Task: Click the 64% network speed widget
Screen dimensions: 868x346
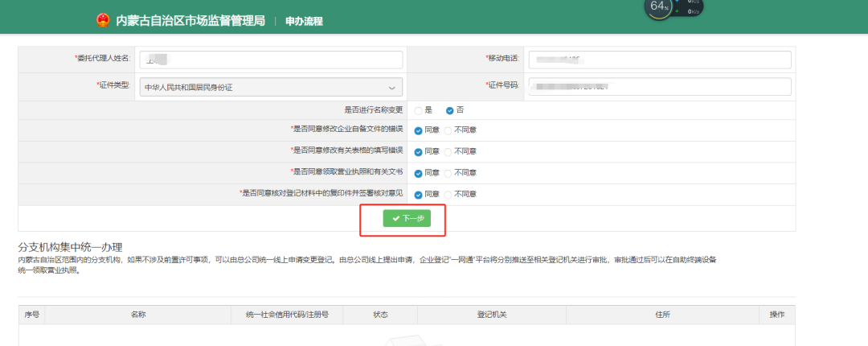Action: click(674, 8)
